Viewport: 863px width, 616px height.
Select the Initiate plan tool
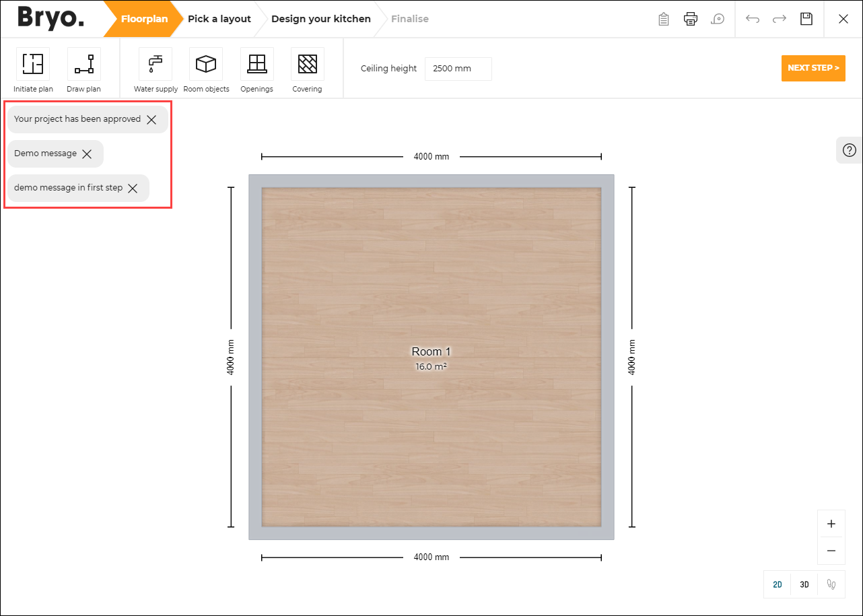click(32, 64)
